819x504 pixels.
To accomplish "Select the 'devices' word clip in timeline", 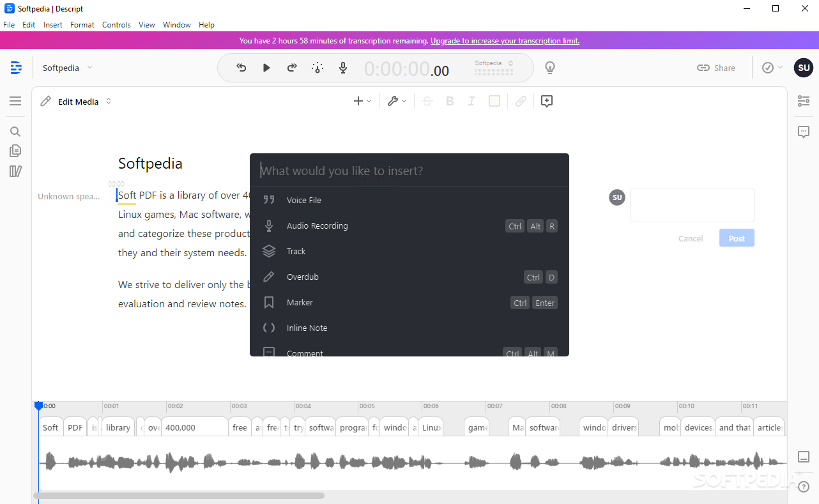I will pos(698,427).
